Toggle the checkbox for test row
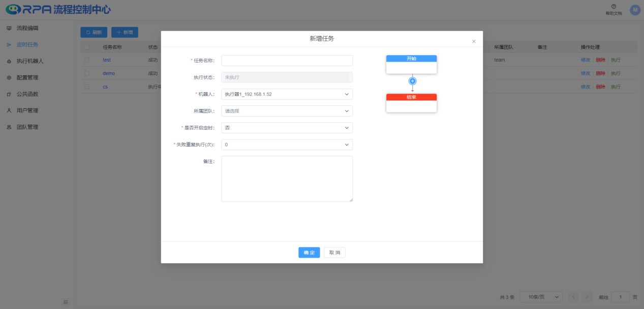Screen dimensions: 644x309 [x=87, y=60]
